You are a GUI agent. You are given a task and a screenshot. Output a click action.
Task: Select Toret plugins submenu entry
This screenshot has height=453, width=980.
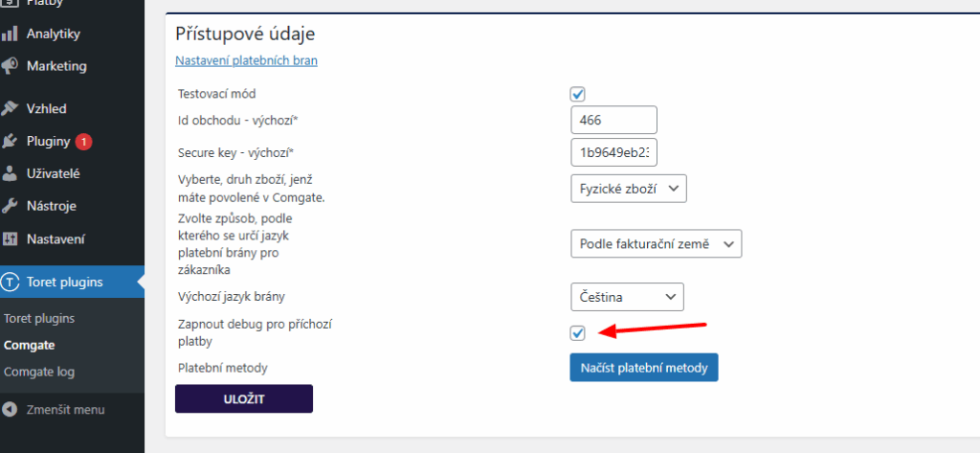pyautogui.click(x=39, y=319)
